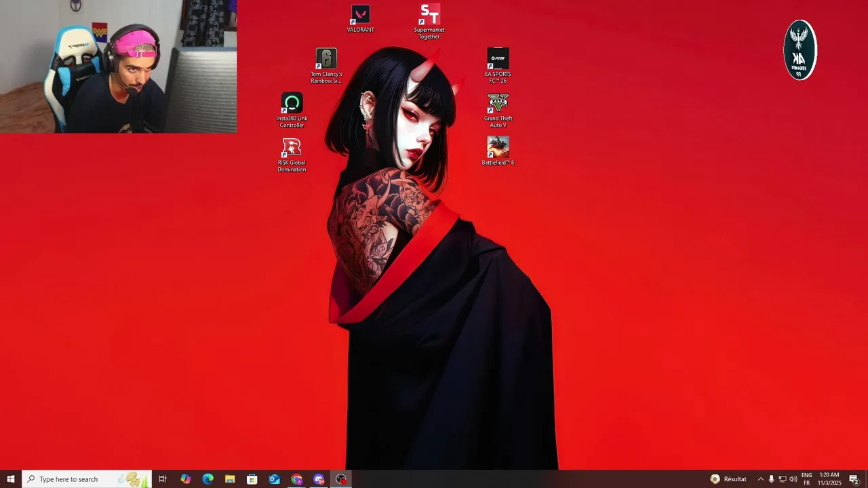The image size is (868, 488).
Task: Switch the ENG FR input language
Action: click(x=807, y=479)
